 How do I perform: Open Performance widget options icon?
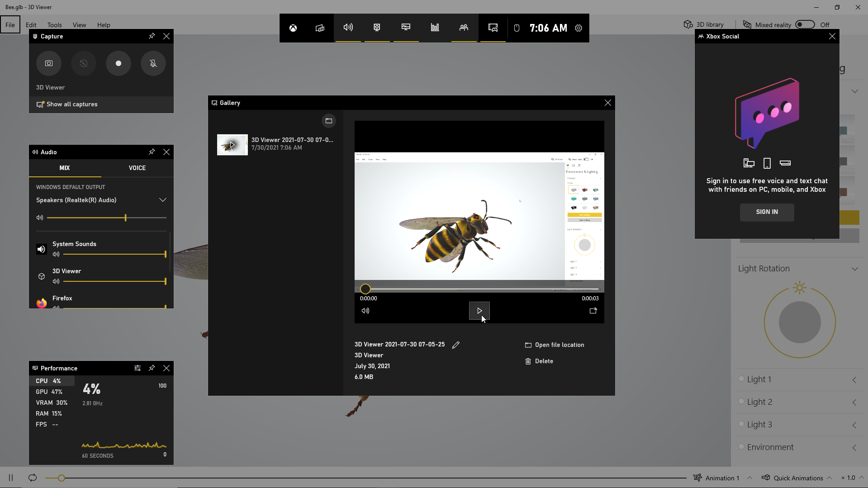click(x=138, y=368)
